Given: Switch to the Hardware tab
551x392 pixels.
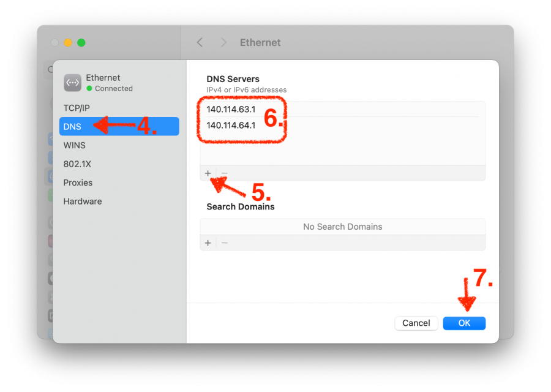Looking at the screenshot, I should 83,202.
